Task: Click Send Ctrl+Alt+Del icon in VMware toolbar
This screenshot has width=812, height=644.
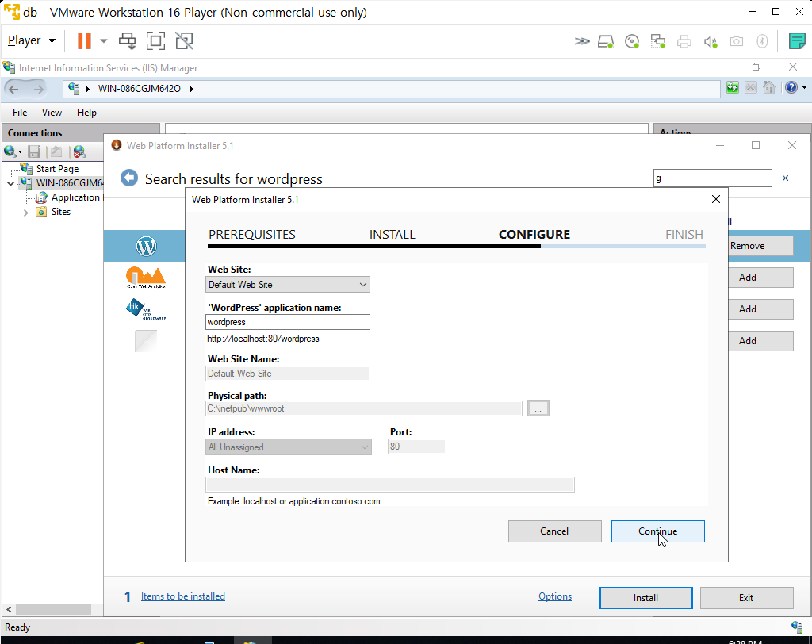Action: pyautogui.click(x=127, y=40)
